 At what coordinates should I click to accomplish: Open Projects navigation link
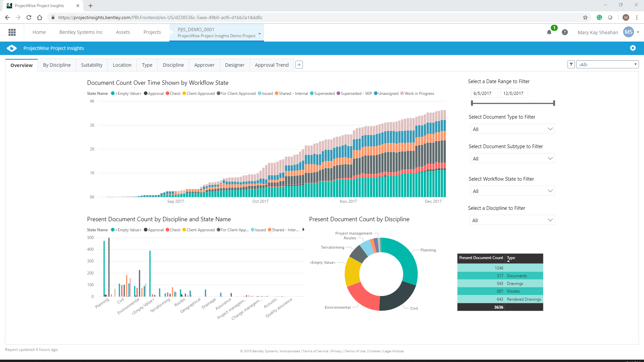pyautogui.click(x=152, y=32)
